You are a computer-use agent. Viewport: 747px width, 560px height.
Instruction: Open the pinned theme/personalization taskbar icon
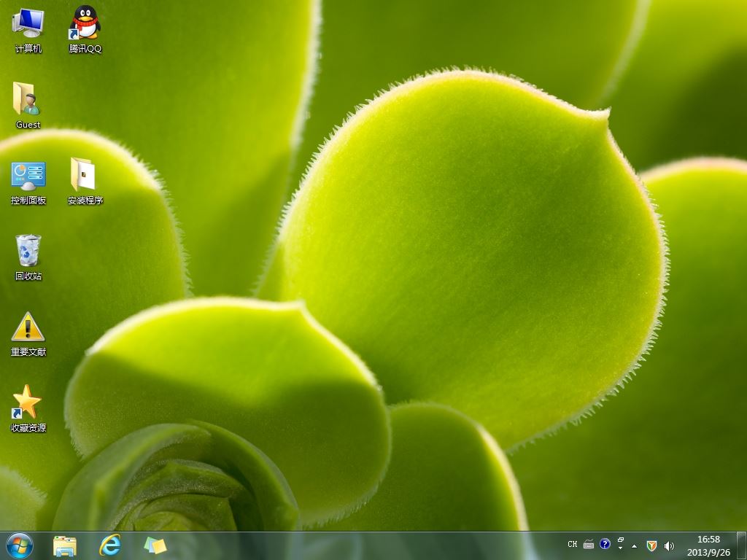155,545
